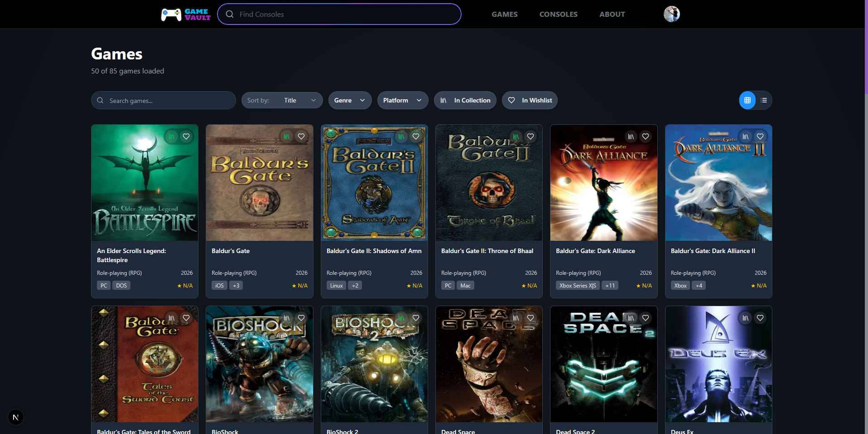Screen dimensions: 868x434
Task: Click the user profile avatar
Action: 671,14
